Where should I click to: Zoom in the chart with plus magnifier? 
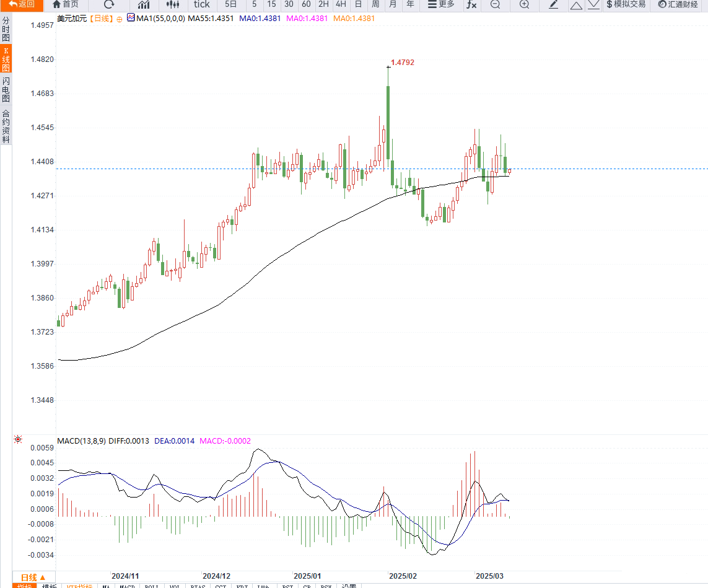(x=524, y=4)
